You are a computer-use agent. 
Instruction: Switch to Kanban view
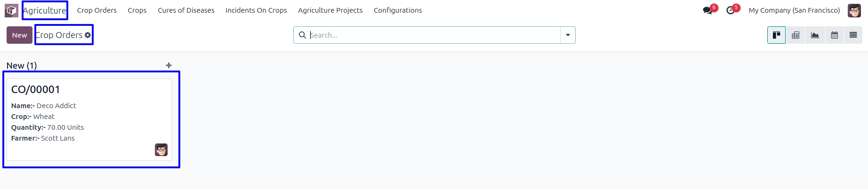tap(776, 35)
